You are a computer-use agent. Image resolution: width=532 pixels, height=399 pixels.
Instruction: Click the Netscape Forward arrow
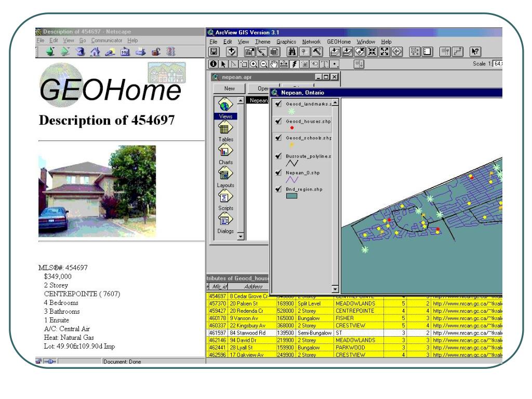coord(65,51)
